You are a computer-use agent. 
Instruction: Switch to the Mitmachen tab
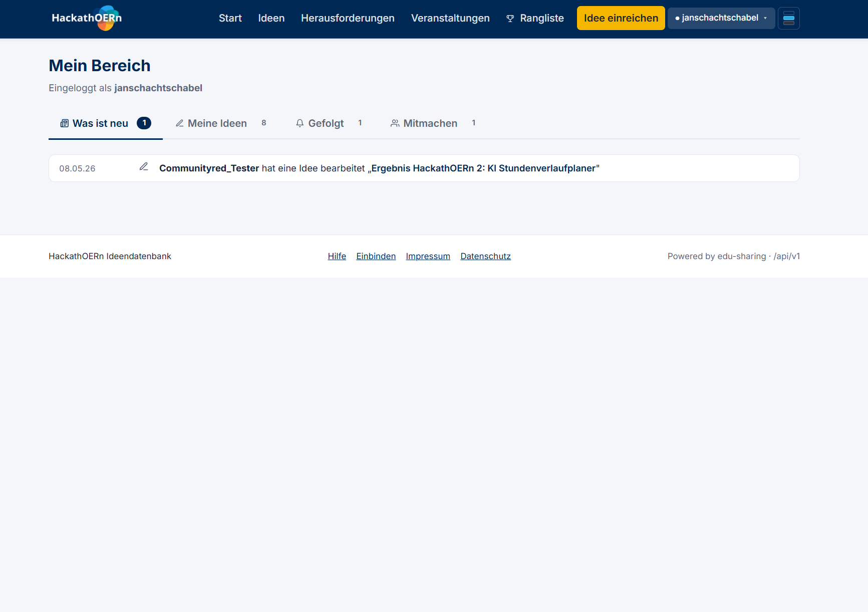point(434,123)
